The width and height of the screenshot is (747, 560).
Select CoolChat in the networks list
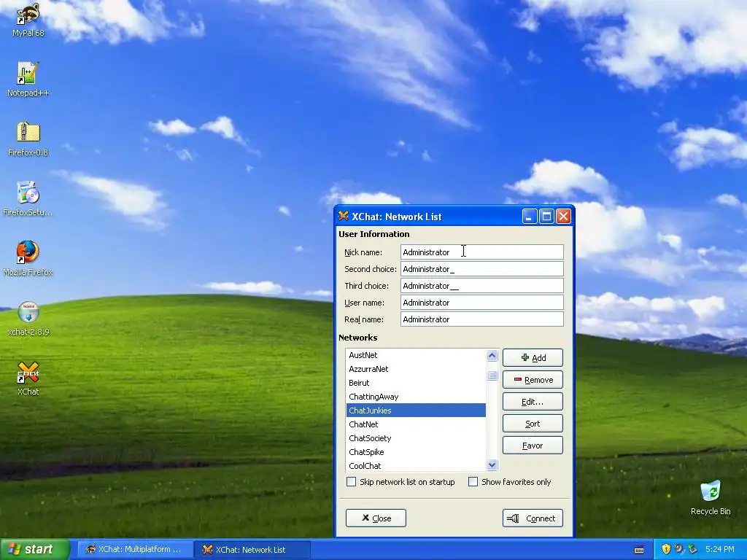pyautogui.click(x=416, y=465)
